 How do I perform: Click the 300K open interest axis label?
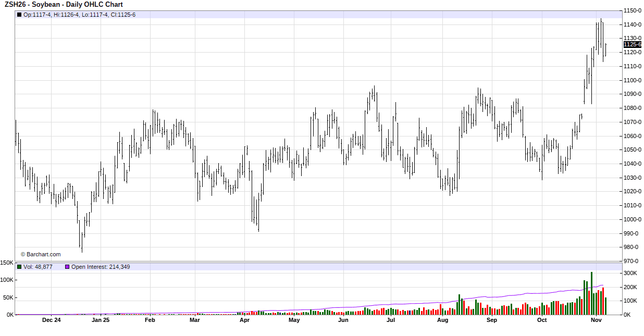(x=630, y=273)
